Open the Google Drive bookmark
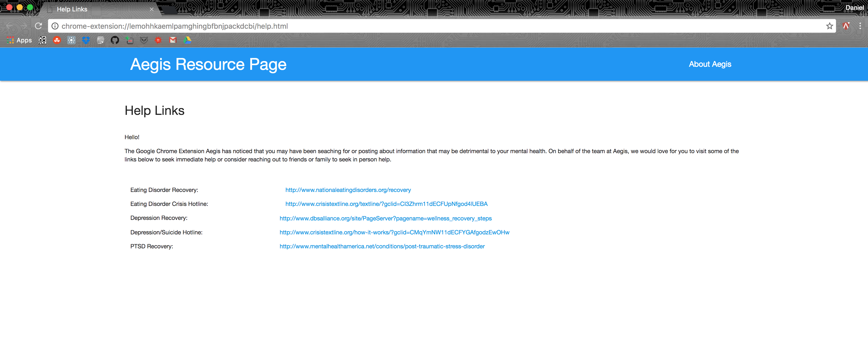This screenshot has height=357, width=868. (187, 40)
